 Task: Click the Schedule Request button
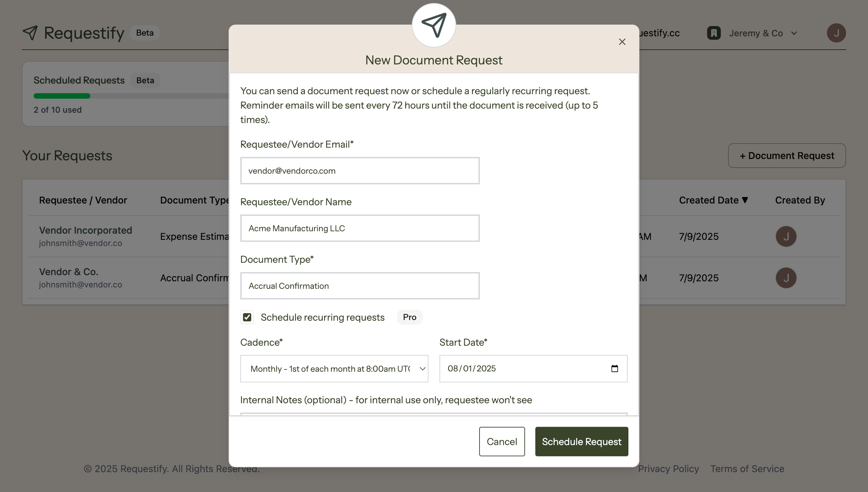pyautogui.click(x=582, y=442)
